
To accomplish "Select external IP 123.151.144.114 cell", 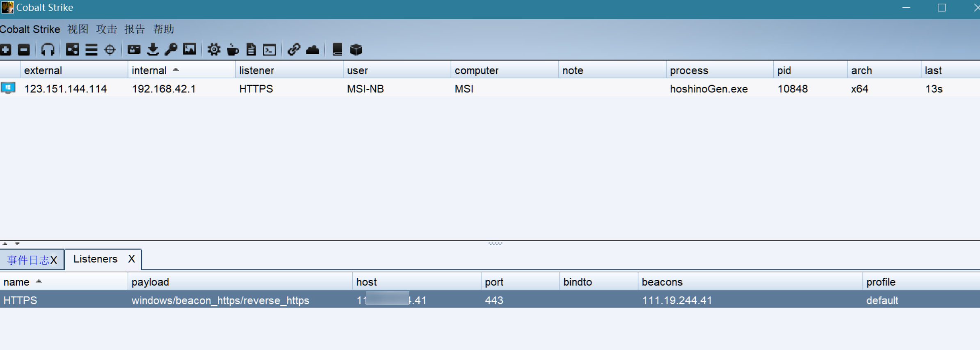I will point(66,89).
